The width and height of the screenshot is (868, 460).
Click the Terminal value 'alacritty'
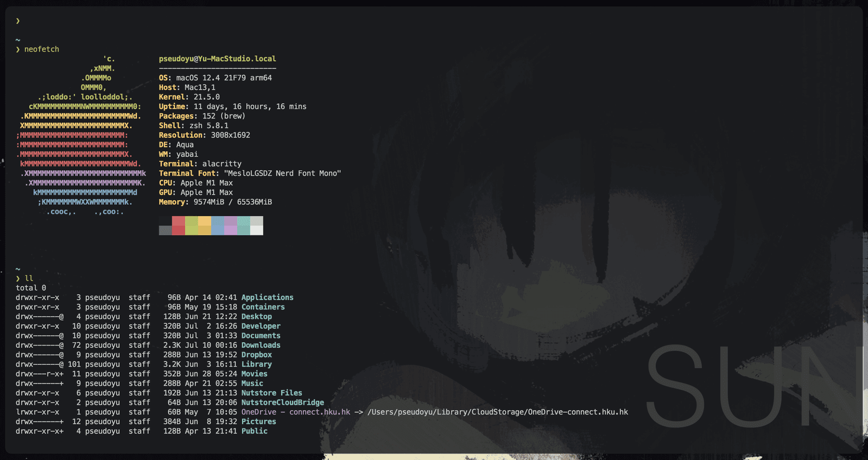click(221, 164)
